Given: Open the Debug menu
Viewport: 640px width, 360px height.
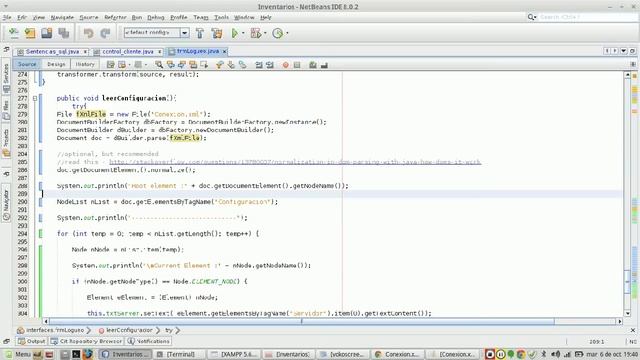Looking at the screenshot, I should (x=156, y=18).
